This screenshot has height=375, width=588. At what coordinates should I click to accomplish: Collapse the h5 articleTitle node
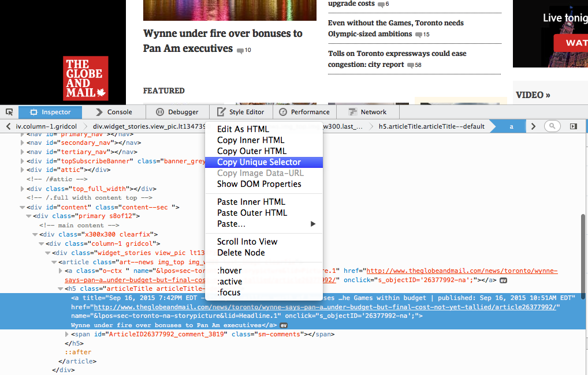tap(61, 289)
